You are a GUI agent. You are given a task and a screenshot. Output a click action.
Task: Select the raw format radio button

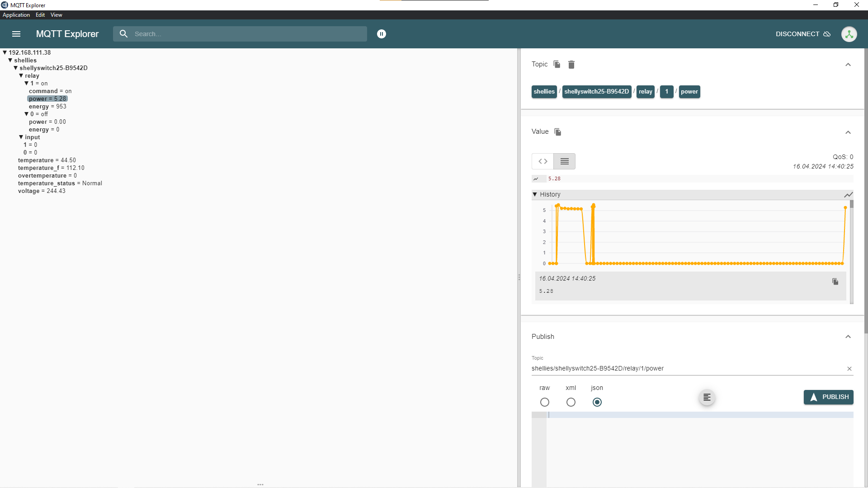tap(545, 402)
